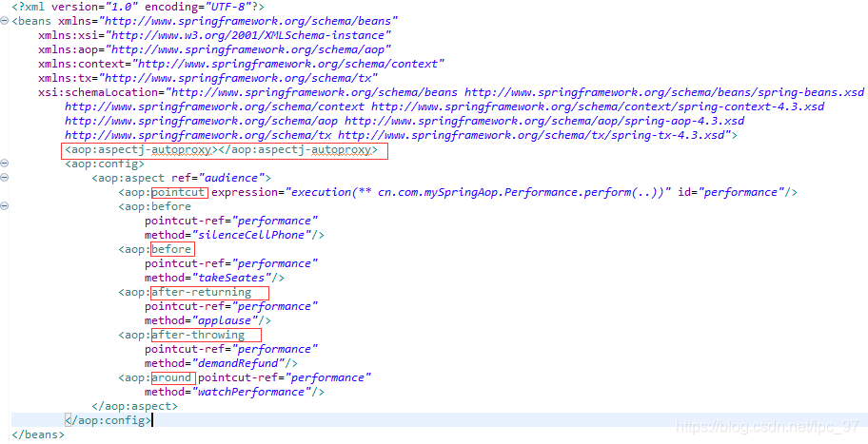Click the opening <aop:config> tag

pos(105,164)
